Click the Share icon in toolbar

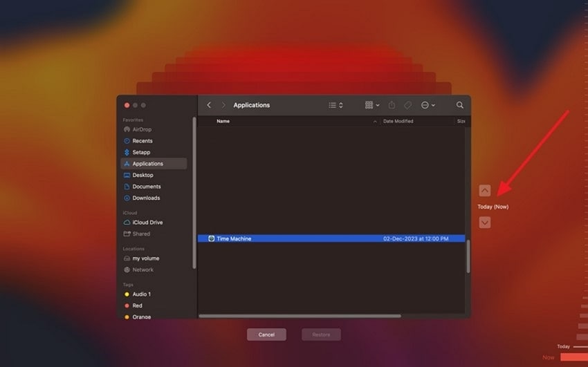tap(392, 105)
